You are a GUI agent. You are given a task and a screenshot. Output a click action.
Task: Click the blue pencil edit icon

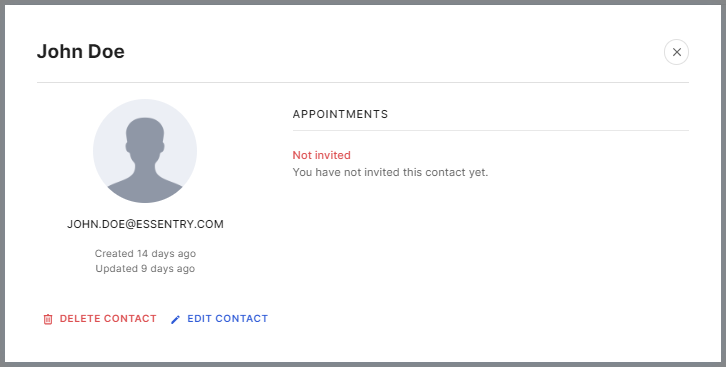[x=175, y=319]
